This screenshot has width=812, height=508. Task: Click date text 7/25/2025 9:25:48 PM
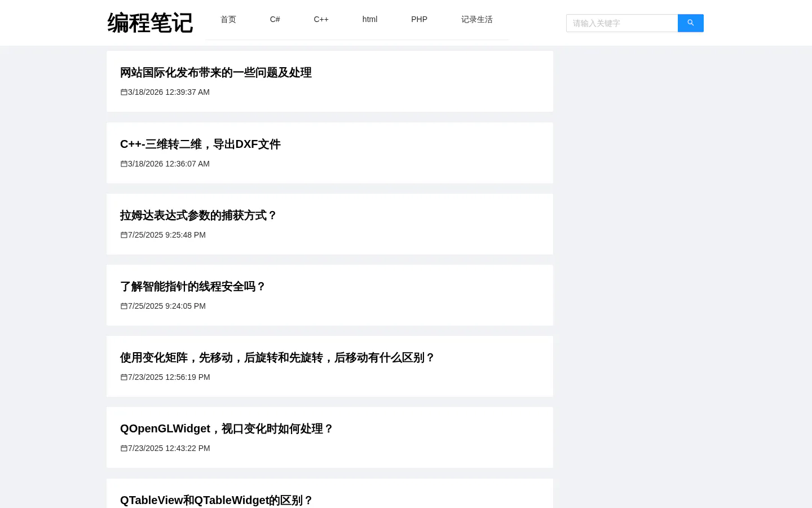point(167,235)
